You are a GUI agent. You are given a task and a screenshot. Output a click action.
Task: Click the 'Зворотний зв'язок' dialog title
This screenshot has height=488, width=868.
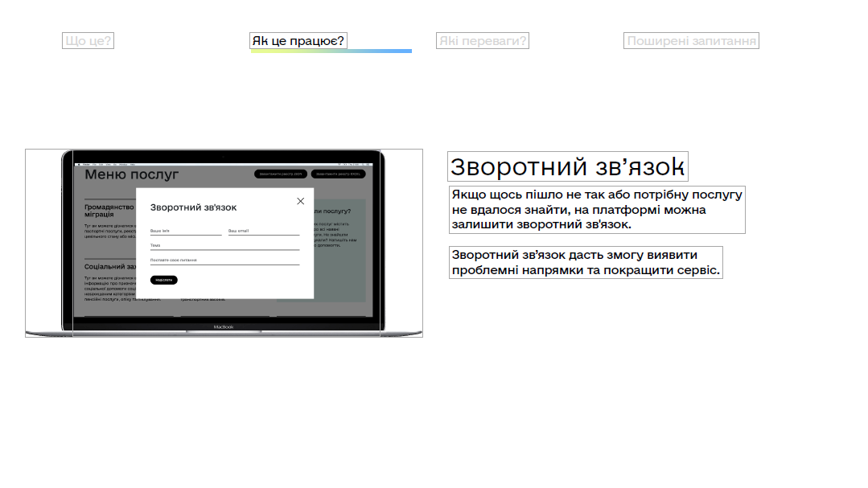(x=193, y=207)
